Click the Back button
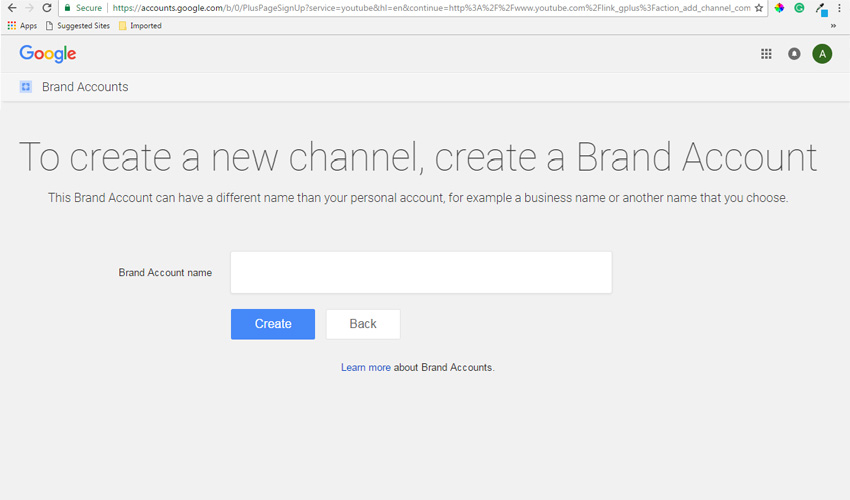The width and height of the screenshot is (850, 500). point(363,324)
